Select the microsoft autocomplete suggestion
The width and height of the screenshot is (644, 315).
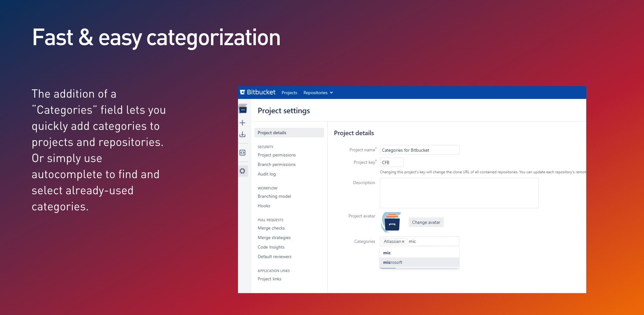[419, 262]
